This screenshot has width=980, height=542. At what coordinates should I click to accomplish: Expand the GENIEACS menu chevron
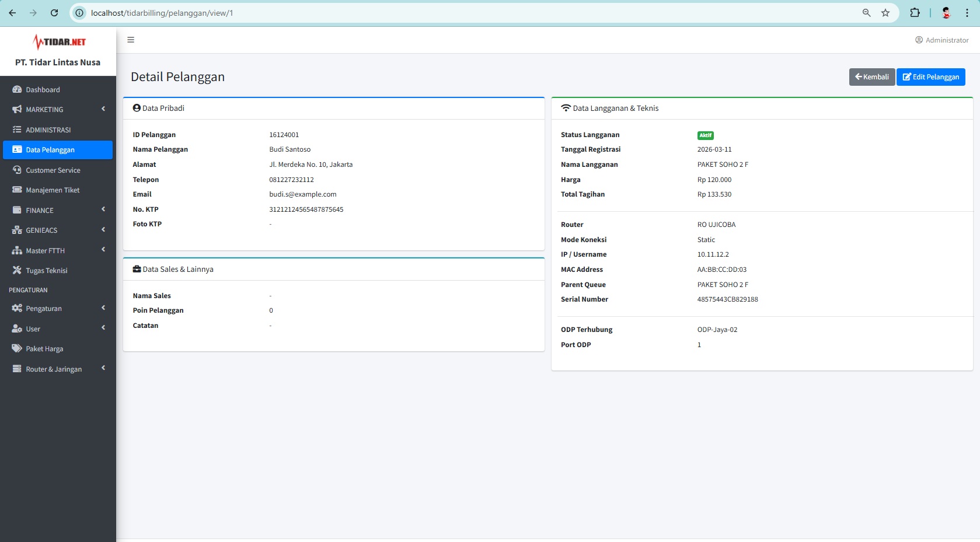pyautogui.click(x=103, y=230)
